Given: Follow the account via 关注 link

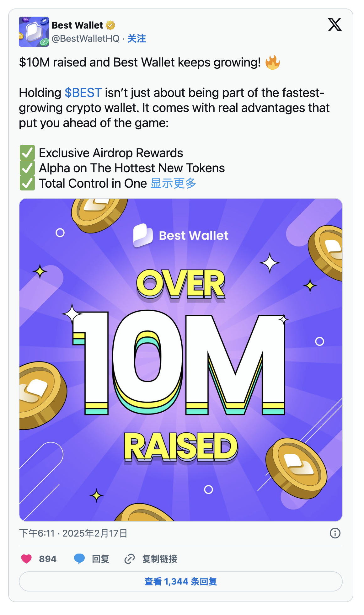Looking at the screenshot, I should tap(136, 39).
